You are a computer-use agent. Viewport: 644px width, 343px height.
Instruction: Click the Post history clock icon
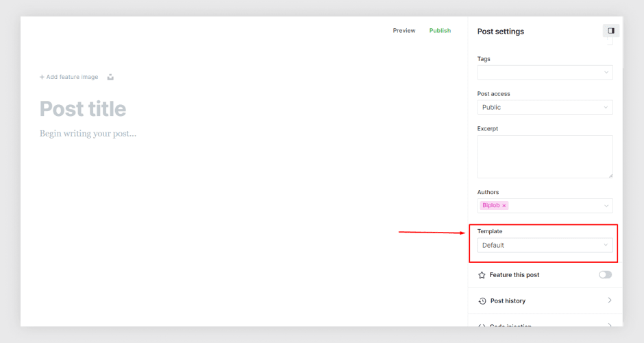click(x=482, y=301)
